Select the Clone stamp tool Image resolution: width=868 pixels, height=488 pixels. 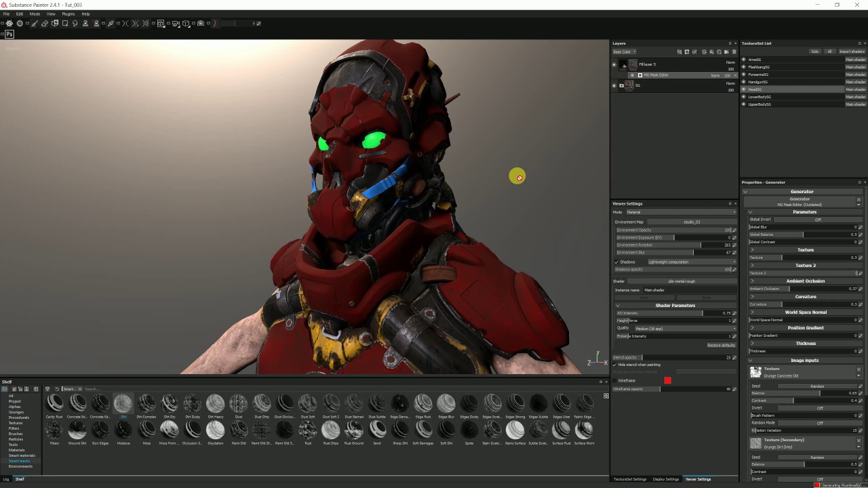click(x=85, y=23)
